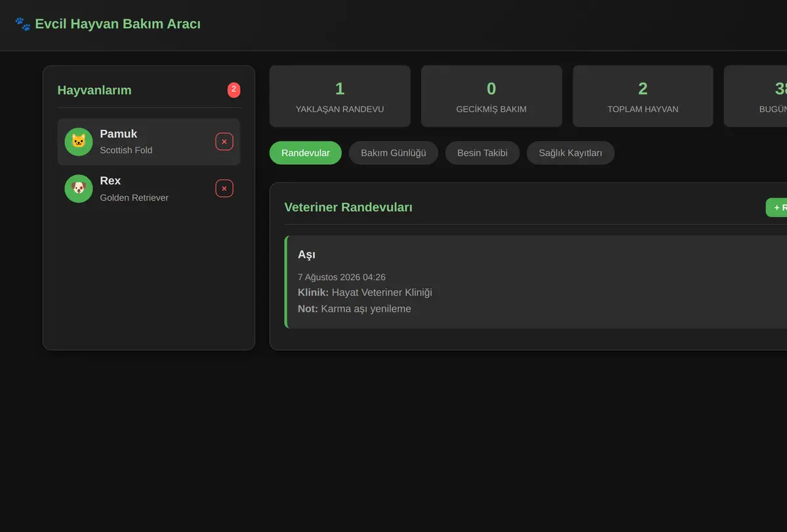The height and width of the screenshot is (532, 787).
Task: Click the Evcil Hayvan Bakım Aracı title
Action: 118,24
